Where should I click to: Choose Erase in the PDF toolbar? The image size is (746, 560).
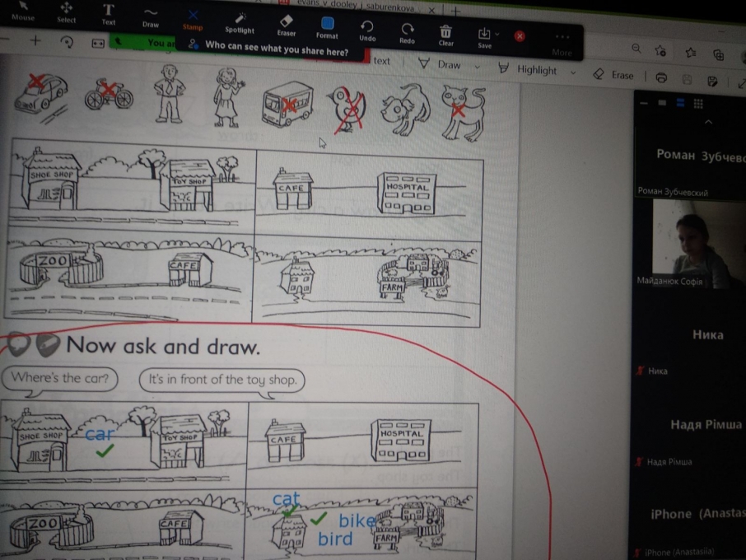[x=613, y=75]
